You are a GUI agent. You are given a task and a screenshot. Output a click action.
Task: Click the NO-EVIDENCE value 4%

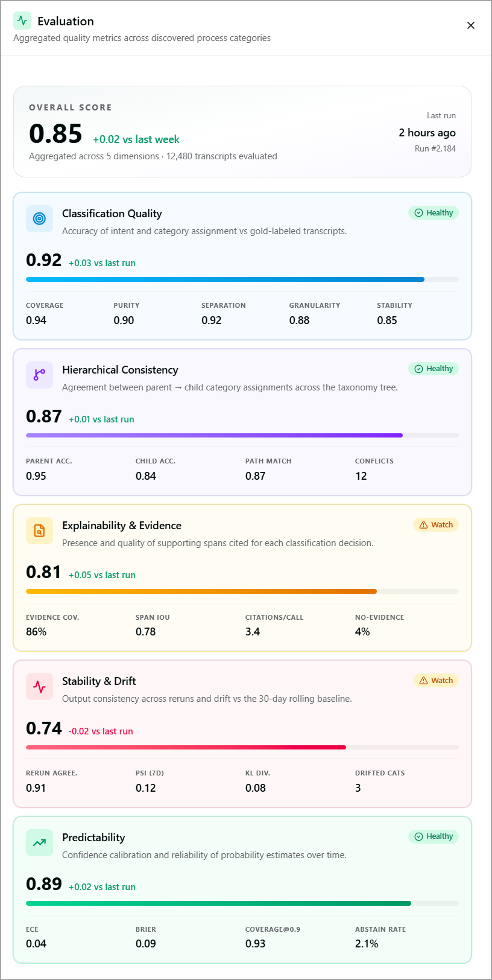[x=362, y=632]
